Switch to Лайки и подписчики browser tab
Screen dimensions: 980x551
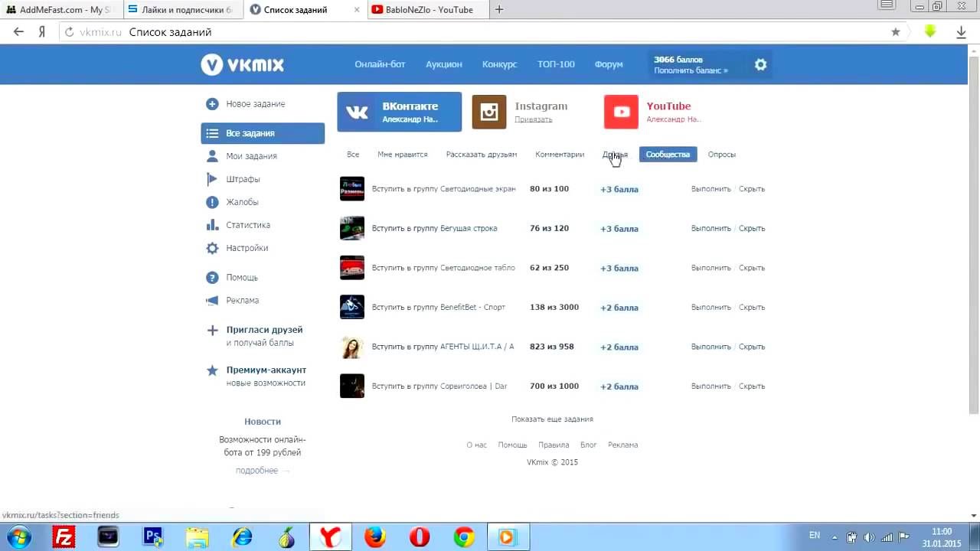[182, 10]
